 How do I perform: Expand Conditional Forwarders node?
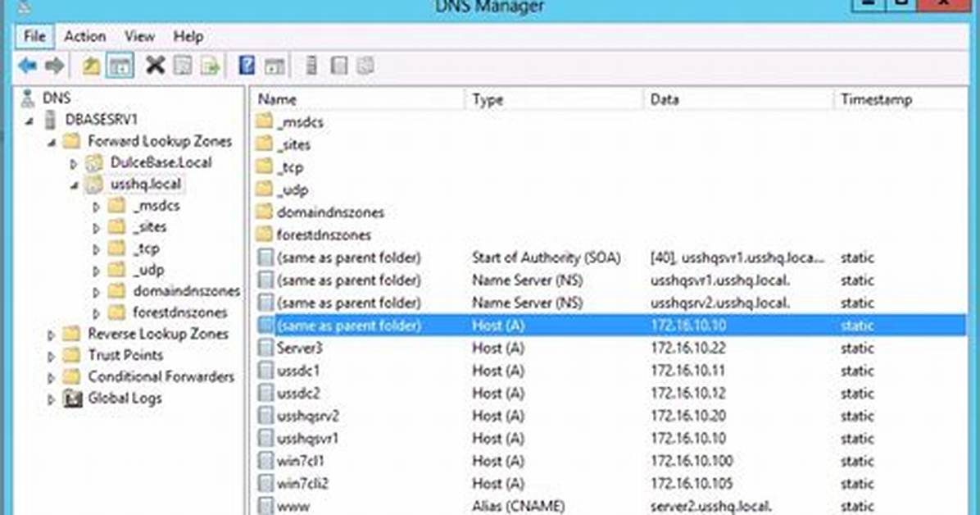(52, 378)
